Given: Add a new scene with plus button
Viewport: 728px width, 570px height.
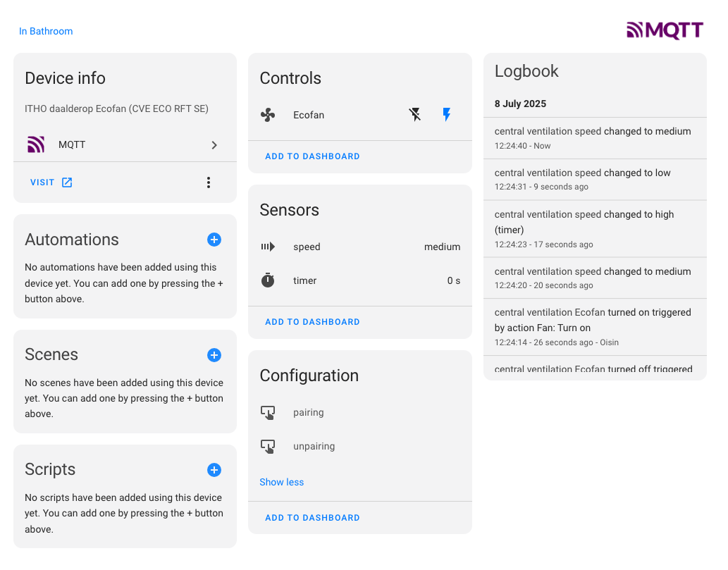Looking at the screenshot, I should [214, 355].
